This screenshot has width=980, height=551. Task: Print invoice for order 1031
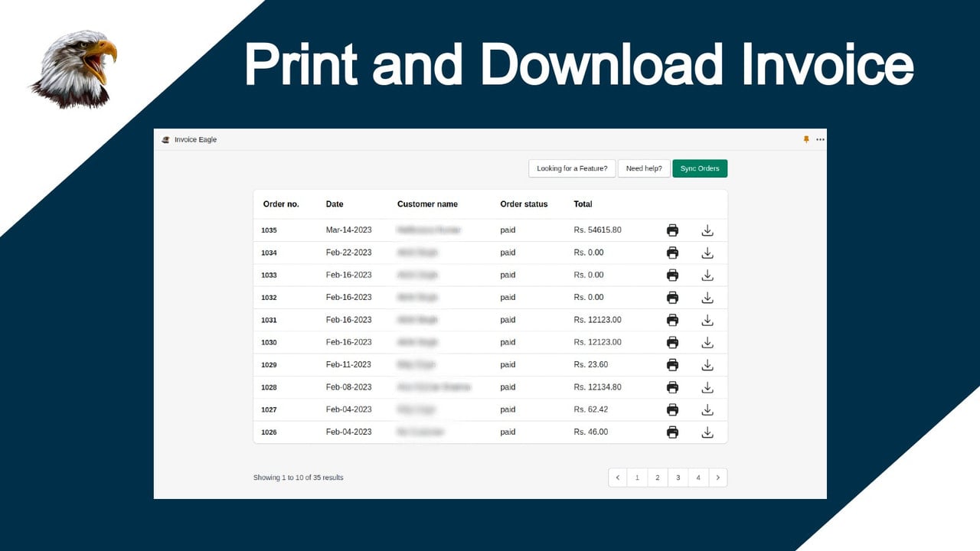(672, 320)
